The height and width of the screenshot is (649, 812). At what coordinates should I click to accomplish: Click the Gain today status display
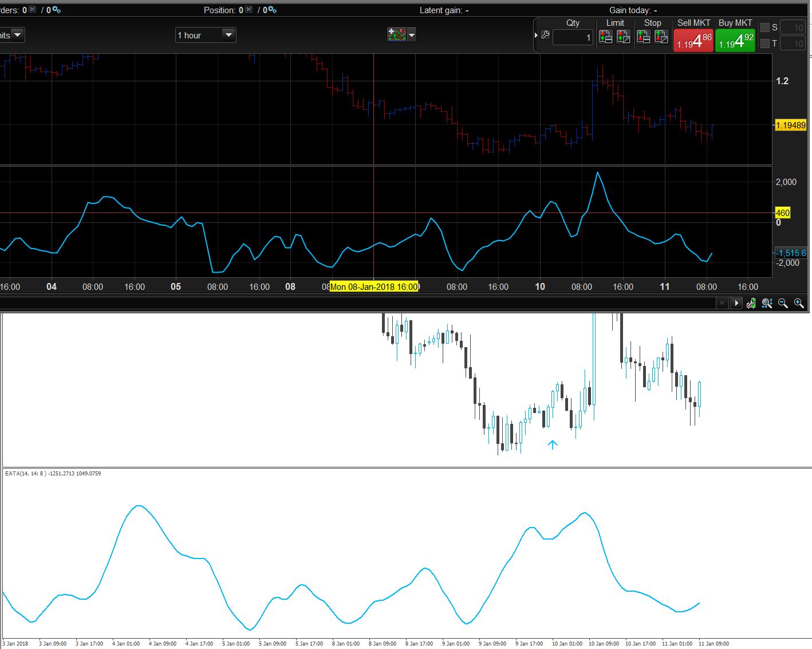click(633, 10)
